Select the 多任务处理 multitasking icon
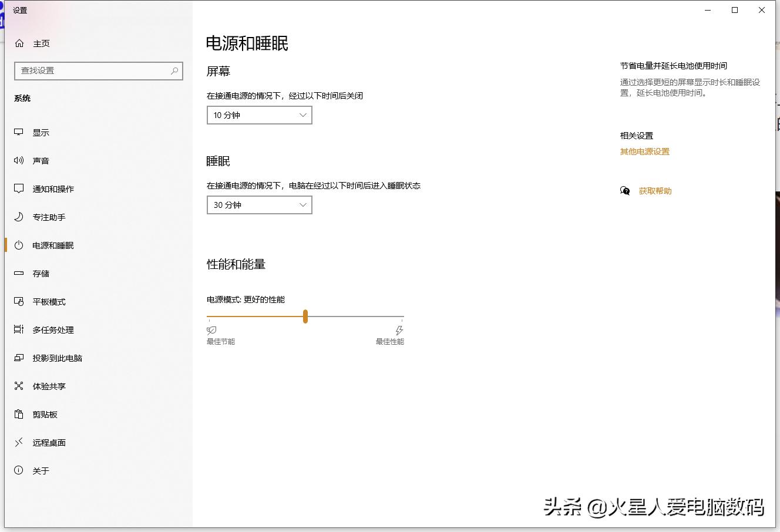Image resolution: width=780 pixels, height=532 pixels. pyautogui.click(x=20, y=329)
